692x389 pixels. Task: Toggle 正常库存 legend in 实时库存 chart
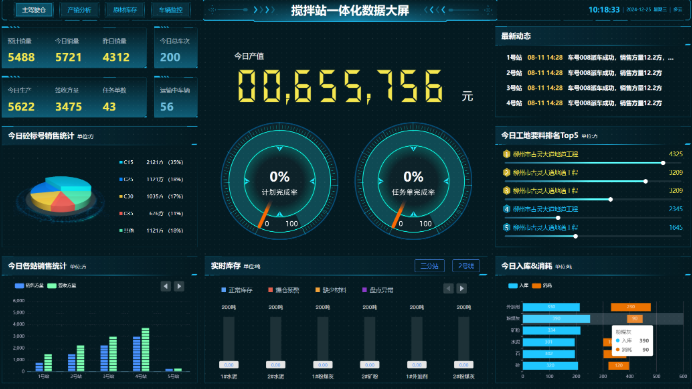click(x=237, y=290)
